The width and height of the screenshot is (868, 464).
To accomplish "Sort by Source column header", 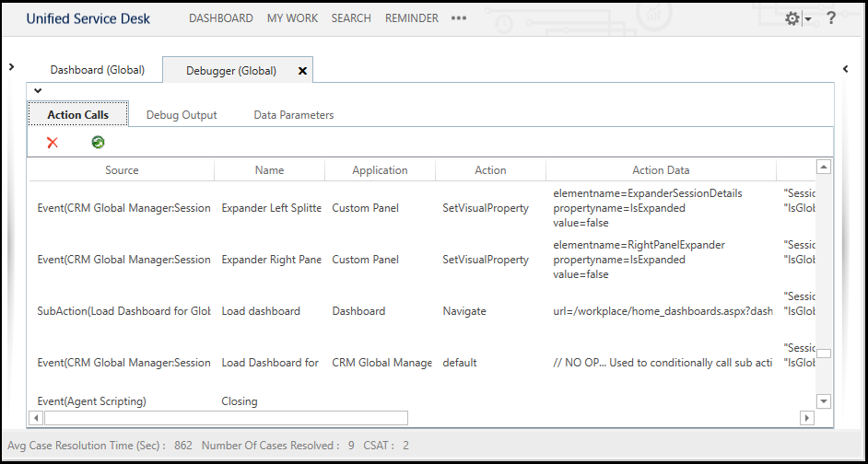I will (122, 169).
